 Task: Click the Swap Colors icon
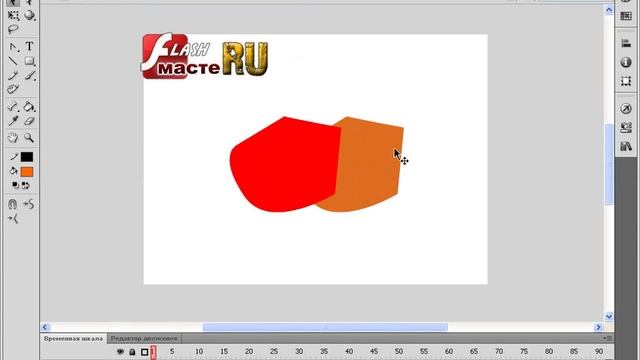point(26,185)
